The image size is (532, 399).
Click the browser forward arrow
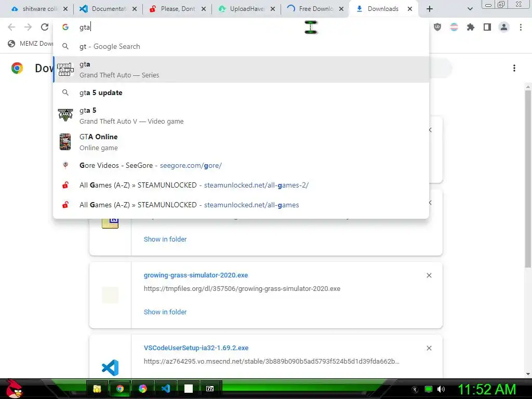[28, 27]
